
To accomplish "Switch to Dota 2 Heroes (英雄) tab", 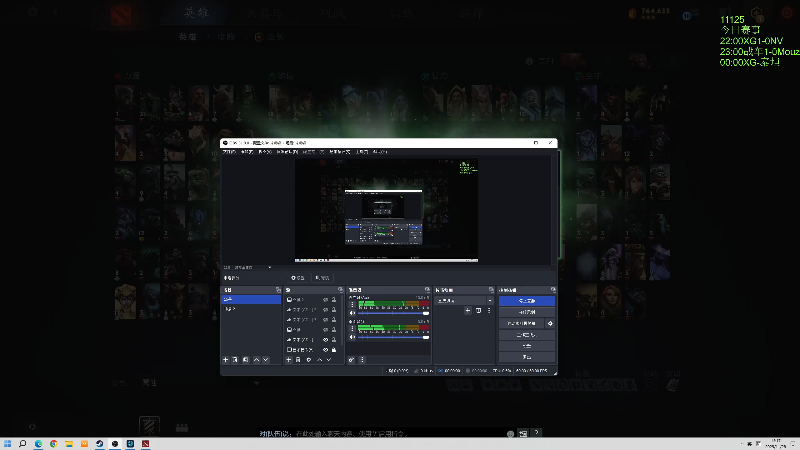I will 196,13.
